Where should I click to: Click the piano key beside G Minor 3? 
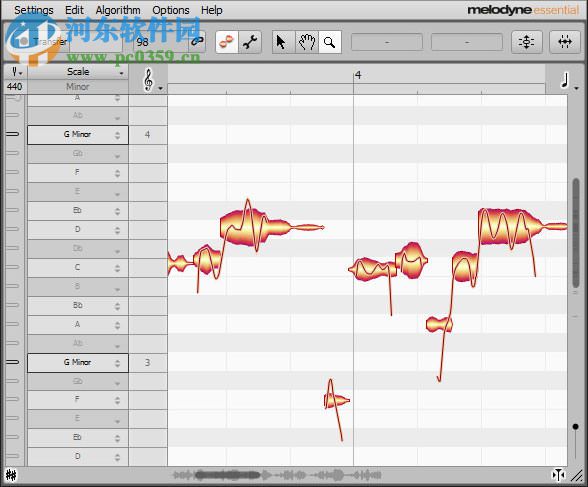click(x=13, y=362)
